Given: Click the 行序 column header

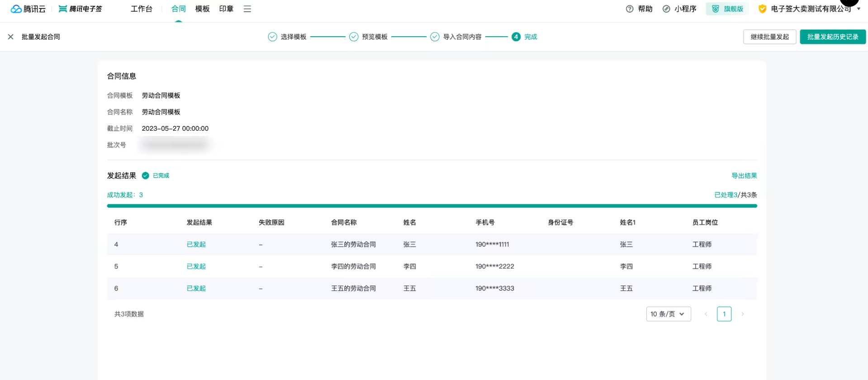Looking at the screenshot, I should click(x=120, y=223).
